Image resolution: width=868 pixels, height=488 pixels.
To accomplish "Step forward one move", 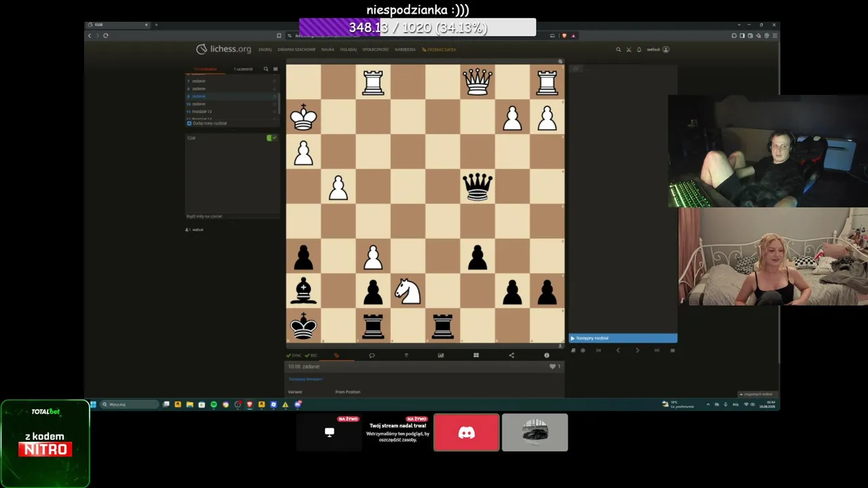I will pos(637,350).
